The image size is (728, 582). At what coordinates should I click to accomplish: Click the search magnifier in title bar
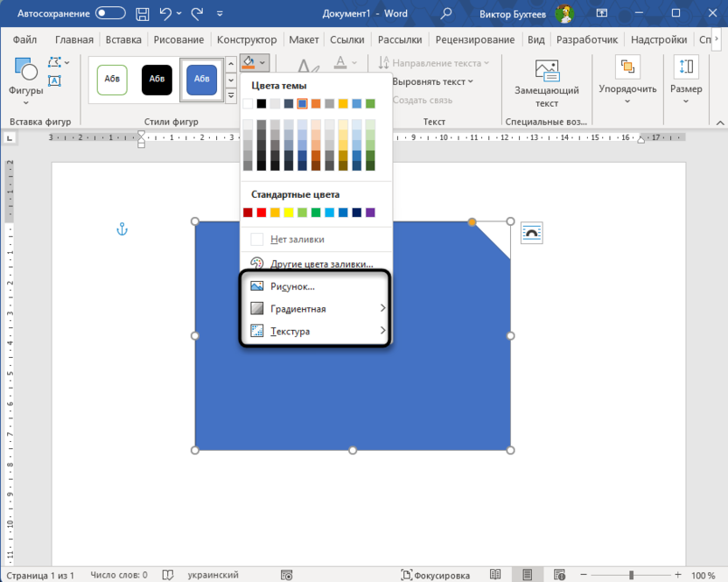coord(446,13)
